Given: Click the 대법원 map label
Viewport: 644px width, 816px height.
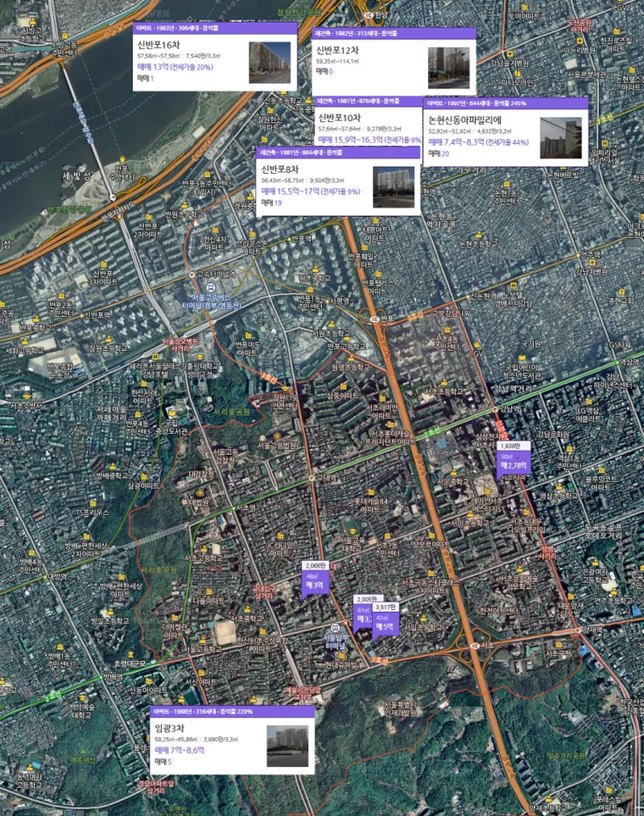Looking at the screenshot, I should 198,502.
